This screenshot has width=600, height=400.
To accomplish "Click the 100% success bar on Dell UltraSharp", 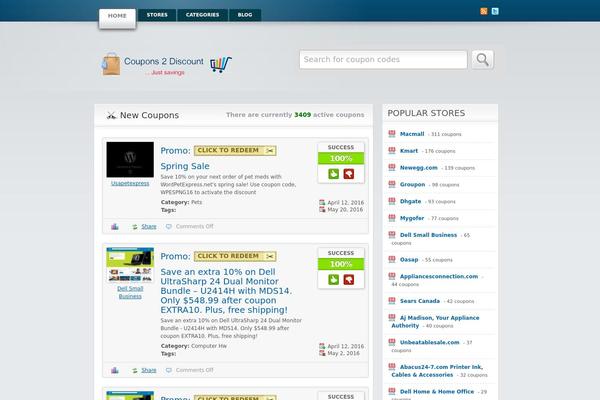I will [x=341, y=264].
